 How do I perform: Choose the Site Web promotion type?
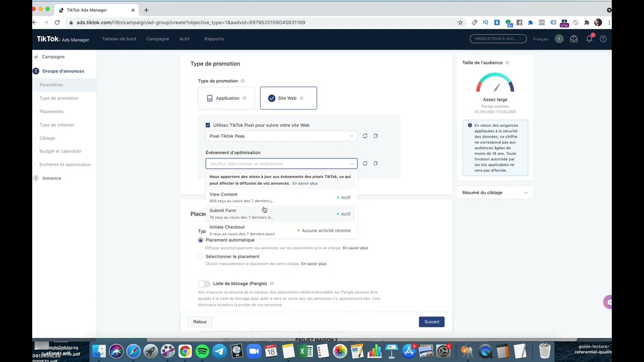click(288, 98)
